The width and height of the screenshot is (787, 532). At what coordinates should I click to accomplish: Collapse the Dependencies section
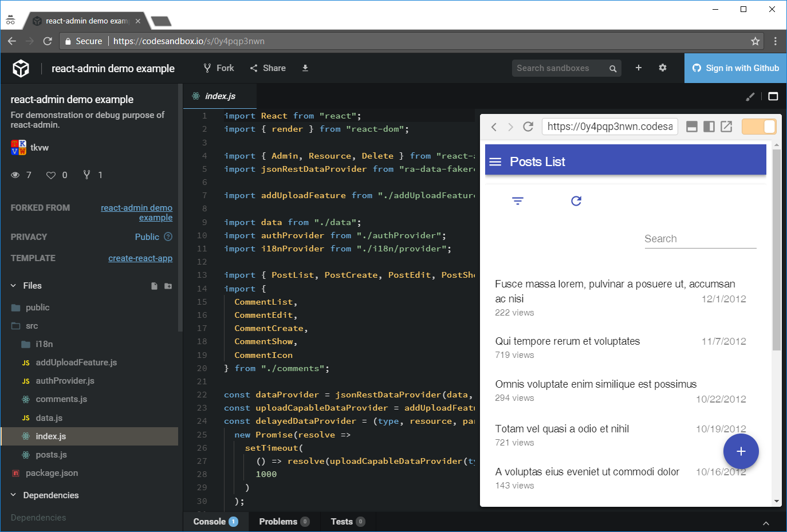pyautogui.click(x=13, y=495)
